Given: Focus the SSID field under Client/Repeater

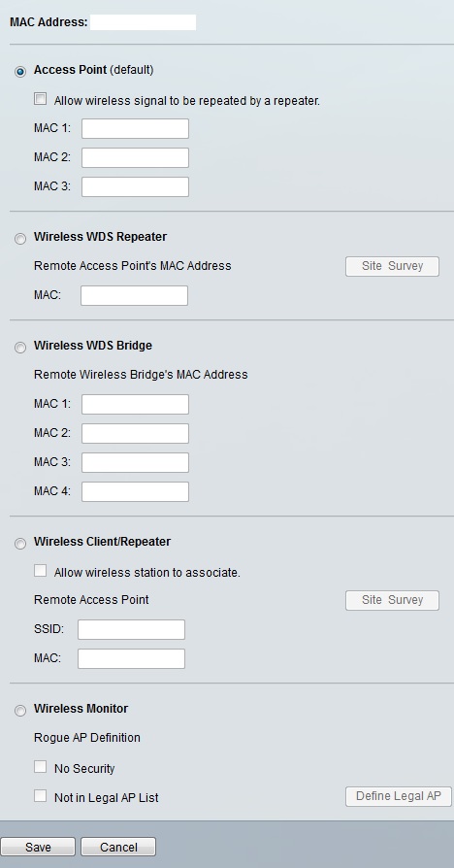Looking at the screenshot, I should (132, 629).
